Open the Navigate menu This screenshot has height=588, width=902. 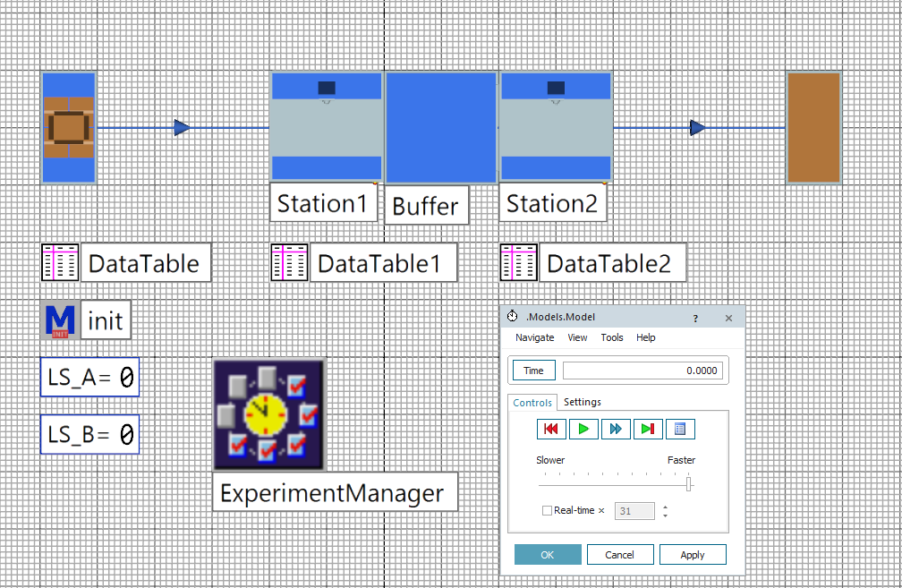tap(534, 337)
